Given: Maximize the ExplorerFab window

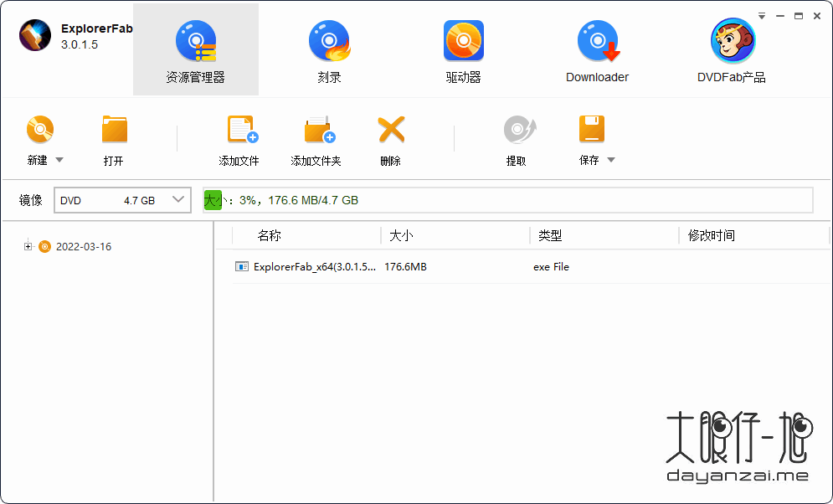Looking at the screenshot, I should click(x=799, y=16).
